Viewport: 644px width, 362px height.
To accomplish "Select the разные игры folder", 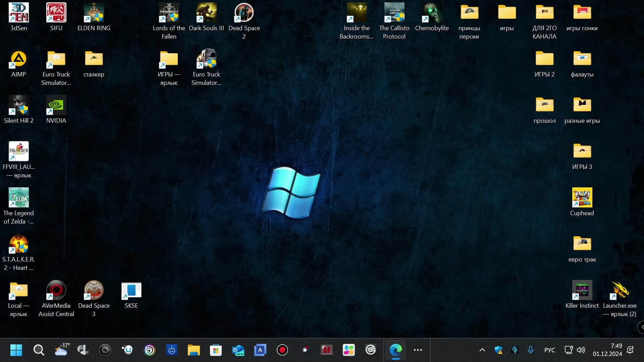I will click(582, 110).
